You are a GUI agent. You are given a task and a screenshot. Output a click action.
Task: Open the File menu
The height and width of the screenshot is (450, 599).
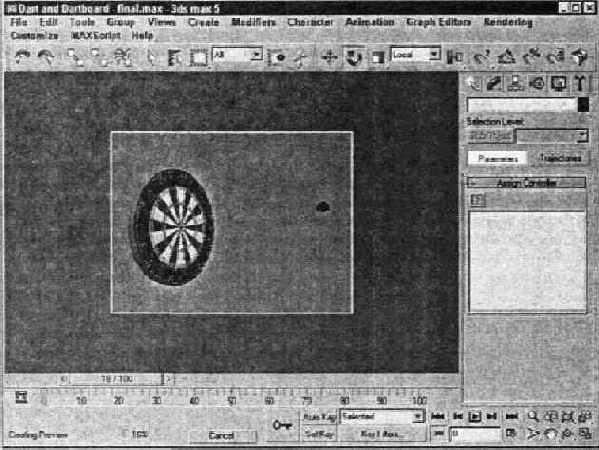pyautogui.click(x=19, y=22)
